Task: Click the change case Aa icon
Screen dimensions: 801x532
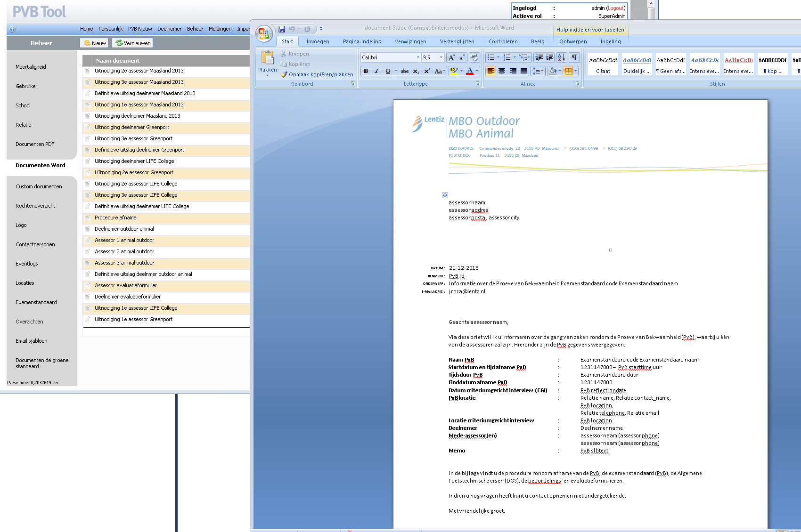Action: click(x=439, y=71)
